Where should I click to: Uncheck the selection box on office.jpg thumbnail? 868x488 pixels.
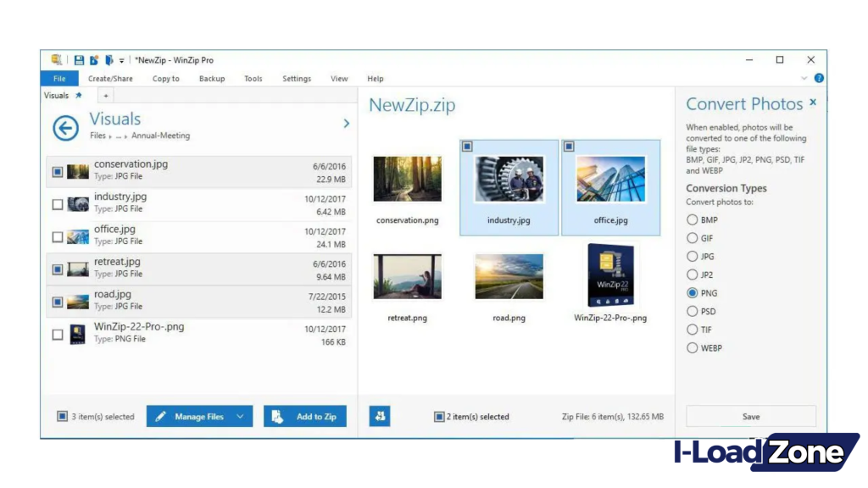click(569, 147)
